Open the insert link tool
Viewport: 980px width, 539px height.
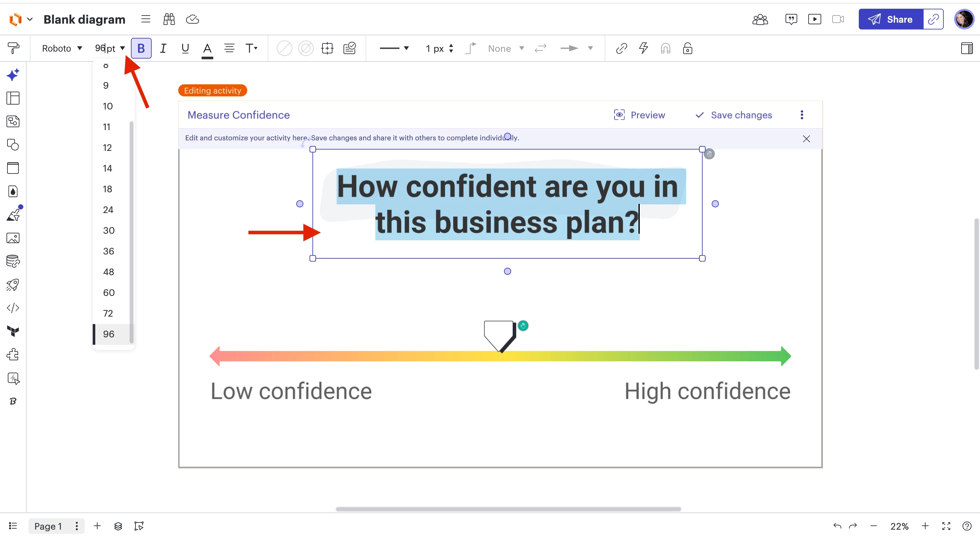[621, 48]
